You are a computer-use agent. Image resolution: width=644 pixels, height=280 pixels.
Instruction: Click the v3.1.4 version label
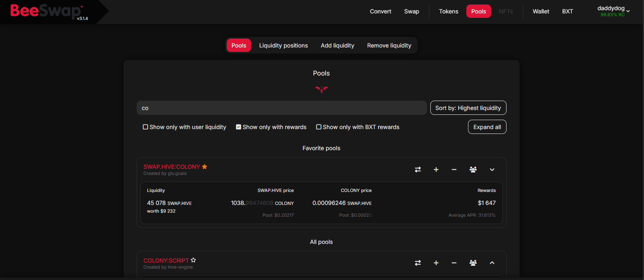82,18
